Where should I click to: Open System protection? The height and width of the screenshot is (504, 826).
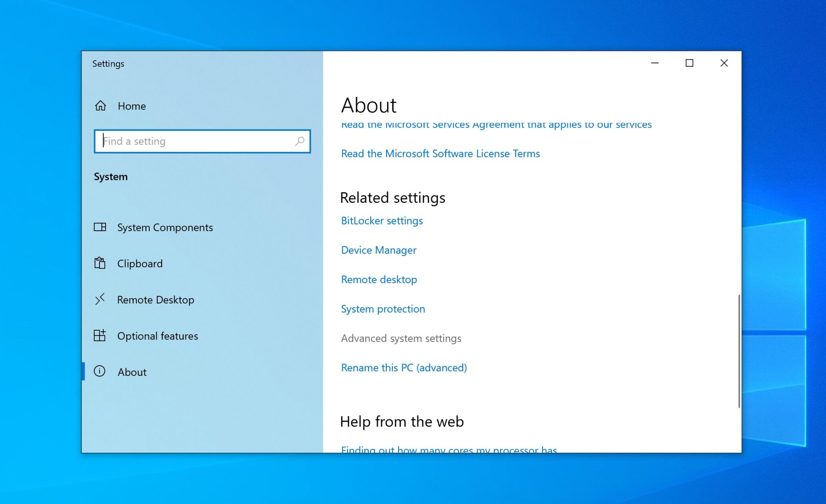click(383, 309)
